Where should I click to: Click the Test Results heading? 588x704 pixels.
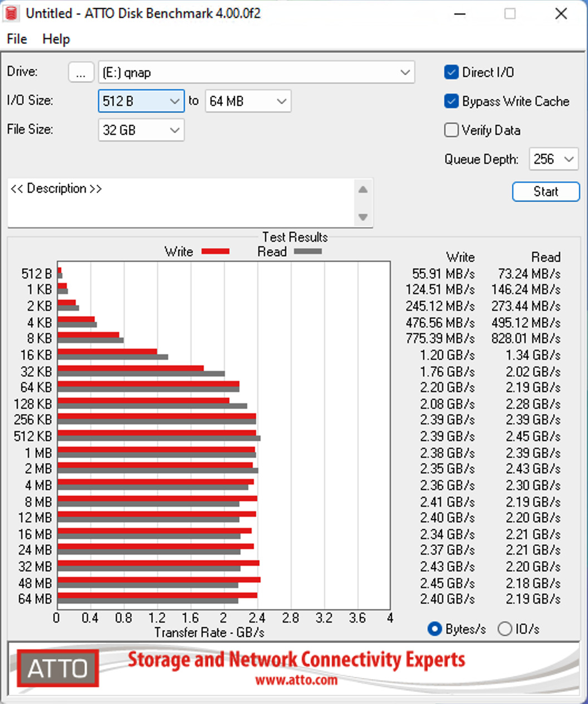tap(295, 237)
